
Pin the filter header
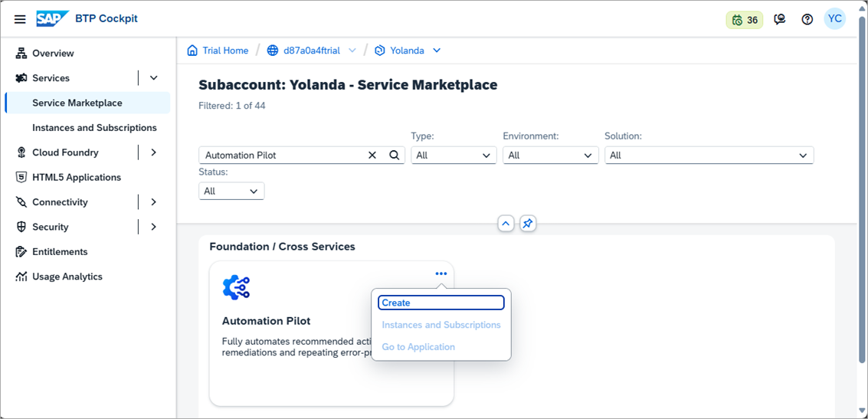[528, 224]
